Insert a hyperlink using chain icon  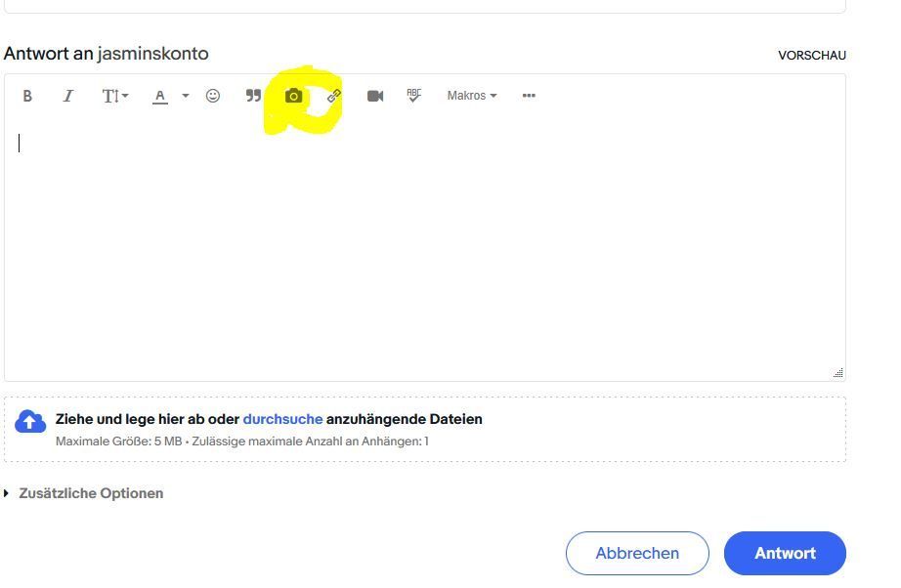coord(334,96)
